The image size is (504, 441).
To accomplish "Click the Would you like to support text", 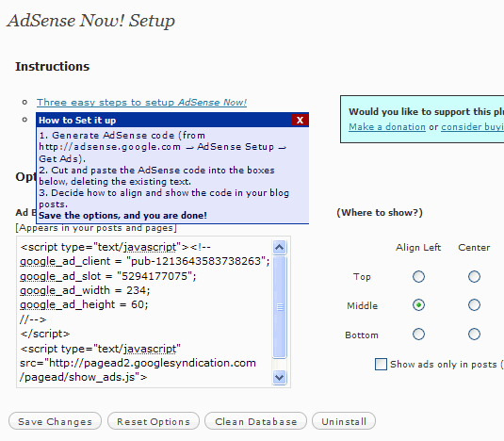I will 426,111.
